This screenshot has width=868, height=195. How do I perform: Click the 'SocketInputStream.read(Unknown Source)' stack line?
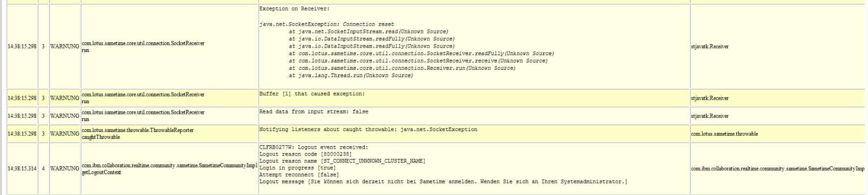368,32
